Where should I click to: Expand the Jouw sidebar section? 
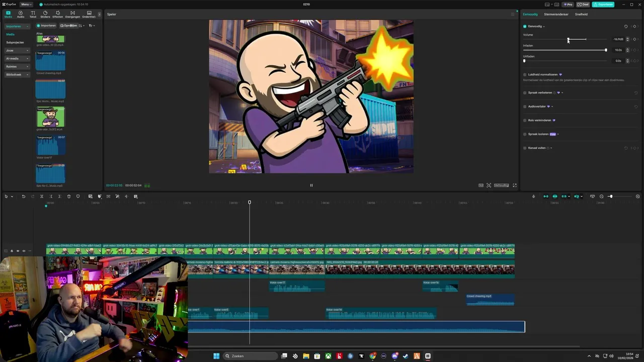(17, 50)
